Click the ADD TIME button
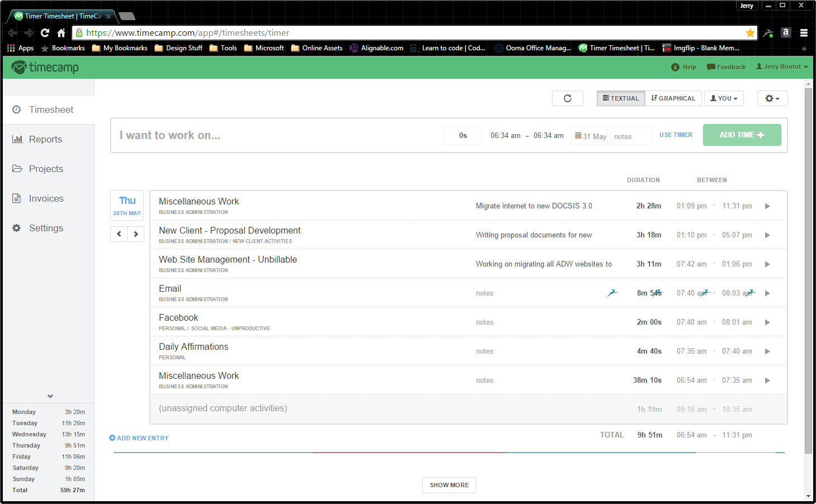Screen dimensions: 816x504 pyautogui.click(x=742, y=135)
